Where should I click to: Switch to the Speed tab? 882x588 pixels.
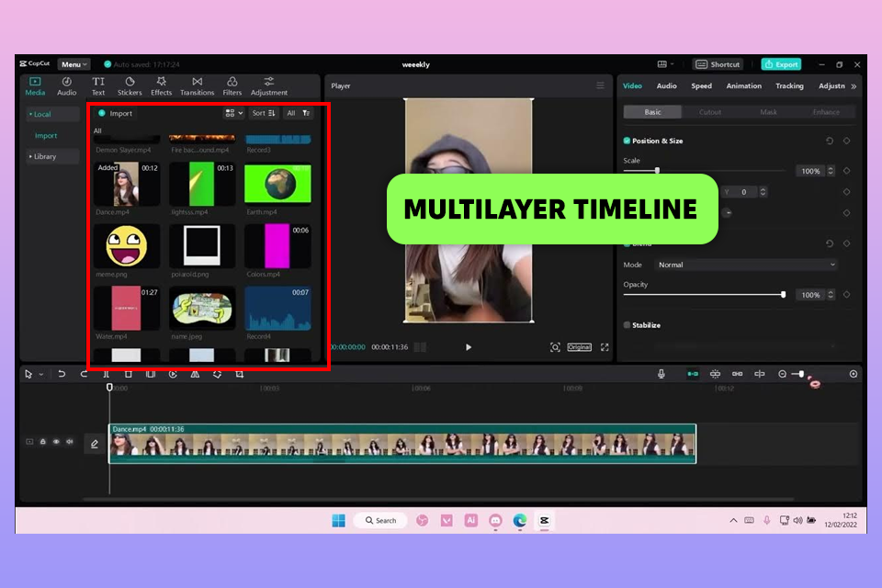pyautogui.click(x=701, y=85)
